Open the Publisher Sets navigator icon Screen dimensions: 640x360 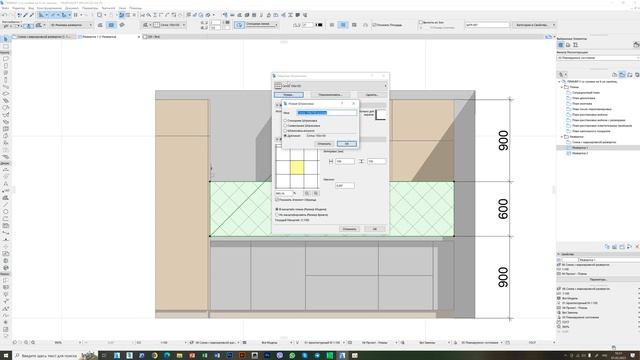point(637,75)
